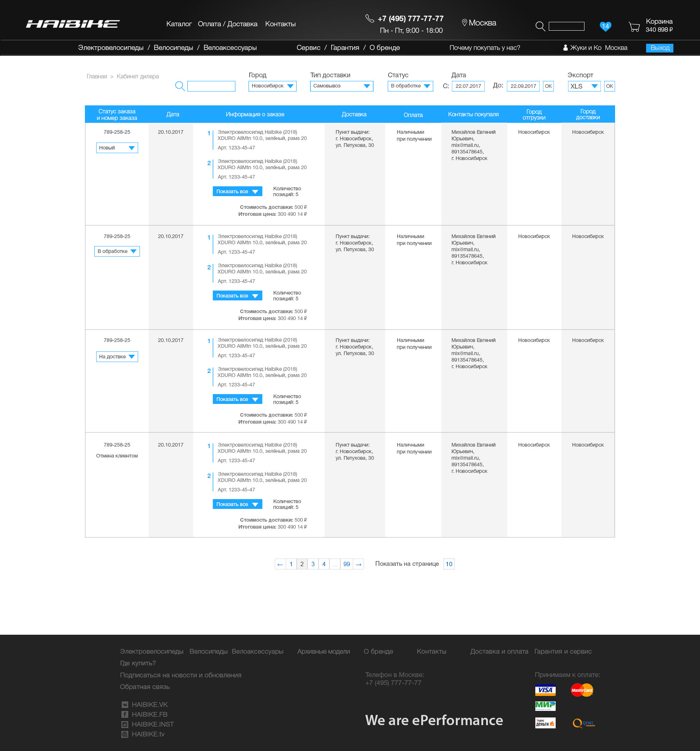
Task: Open favorites heart icon showing 14
Action: [605, 26]
